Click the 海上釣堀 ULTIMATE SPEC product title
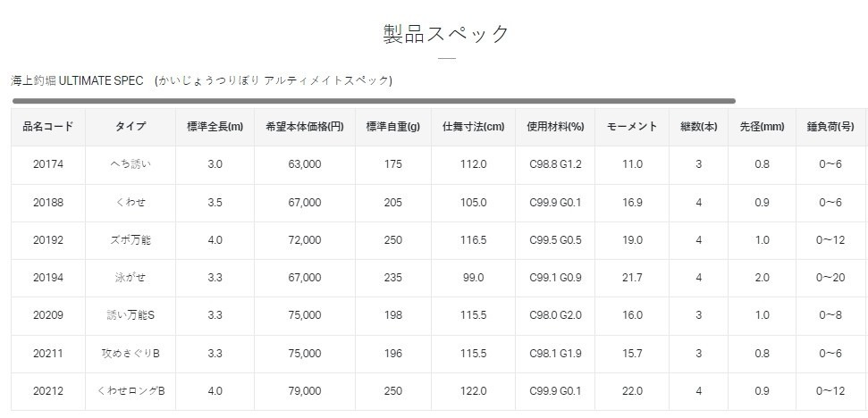868x418 pixels. [x=77, y=80]
